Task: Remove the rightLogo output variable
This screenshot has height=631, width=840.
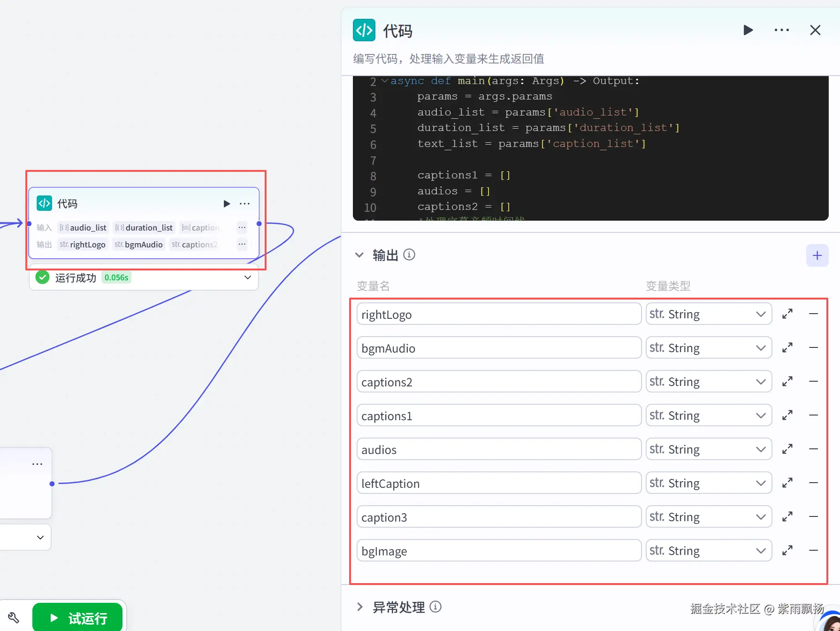Action: click(x=814, y=314)
